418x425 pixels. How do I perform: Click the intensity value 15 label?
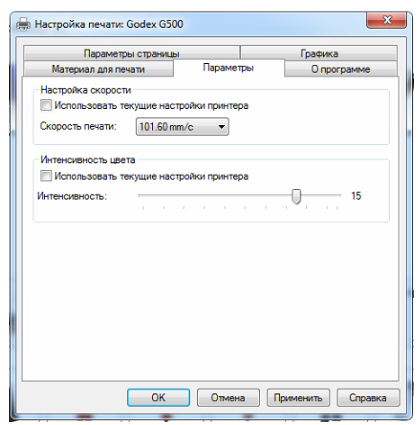tap(356, 196)
